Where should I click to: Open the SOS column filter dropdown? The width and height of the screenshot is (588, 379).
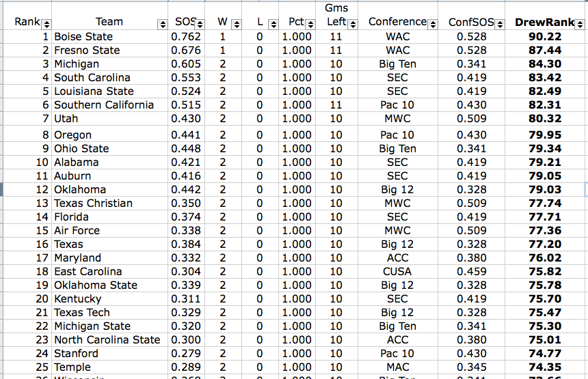click(200, 25)
